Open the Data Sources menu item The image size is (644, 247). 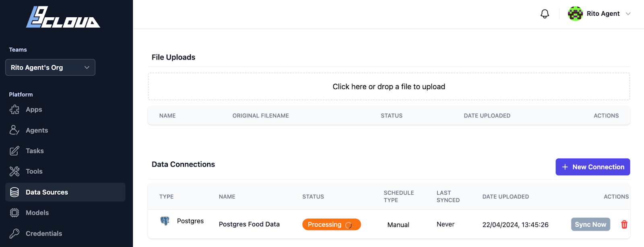pyautogui.click(x=65, y=192)
